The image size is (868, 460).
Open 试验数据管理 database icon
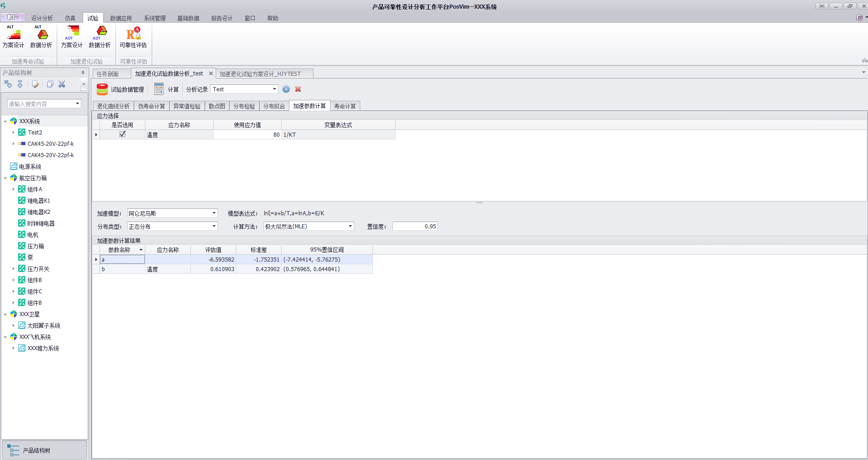point(102,89)
